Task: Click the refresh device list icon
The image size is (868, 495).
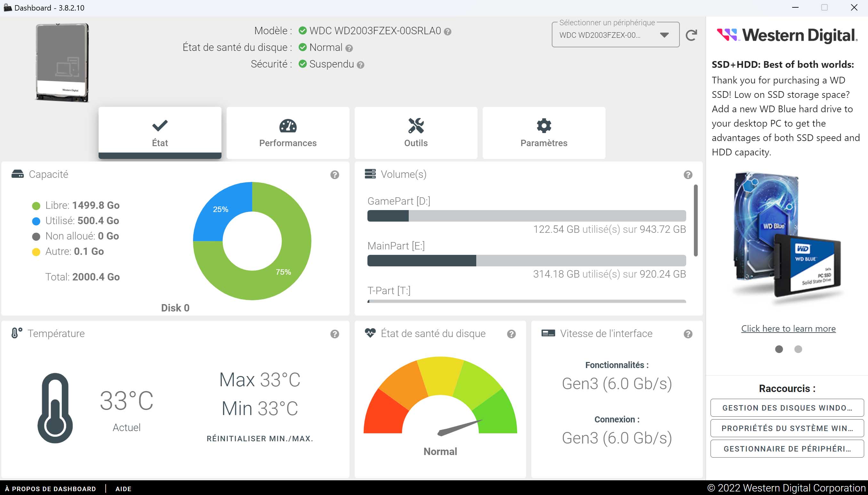Action: (x=691, y=35)
